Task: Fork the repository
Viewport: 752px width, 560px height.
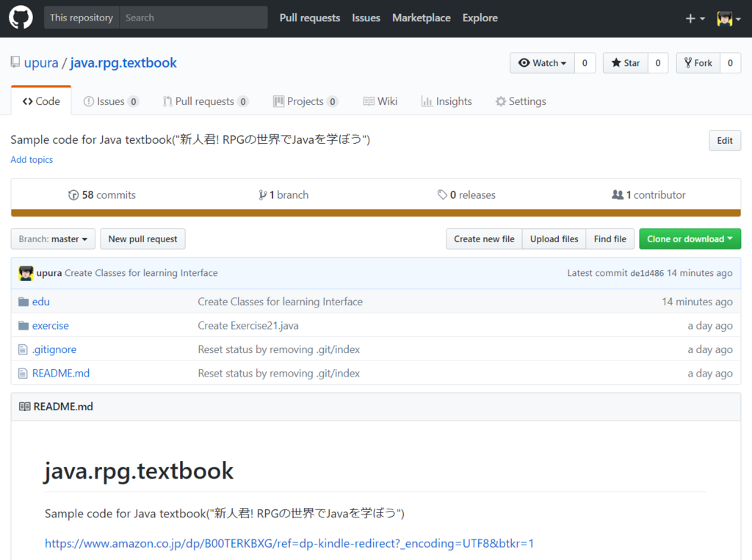Action: (698, 63)
